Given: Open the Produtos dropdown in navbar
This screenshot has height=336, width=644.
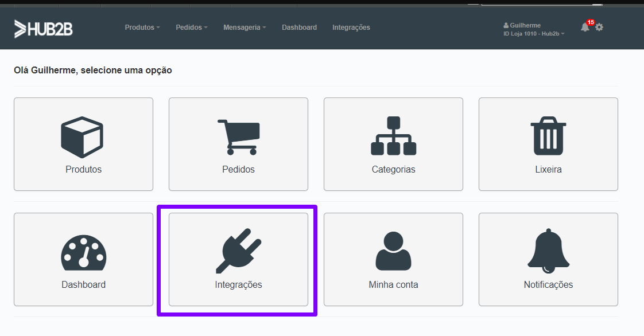Looking at the screenshot, I should click(142, 28).
